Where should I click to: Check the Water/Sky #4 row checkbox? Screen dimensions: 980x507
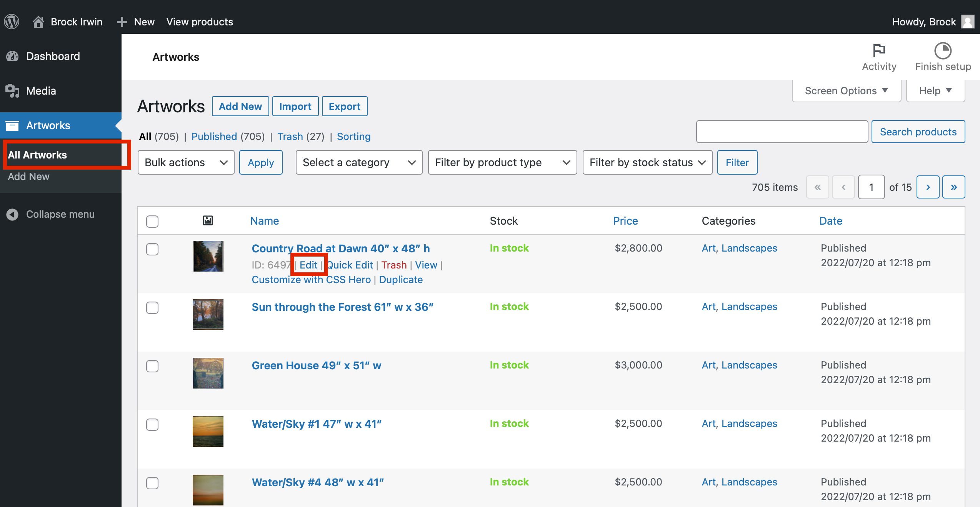152,483
